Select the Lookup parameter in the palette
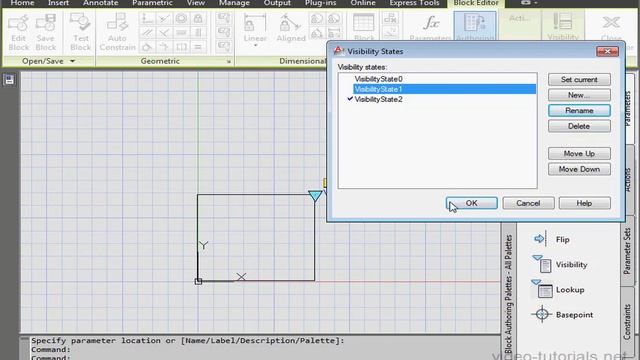 [558, 289]
